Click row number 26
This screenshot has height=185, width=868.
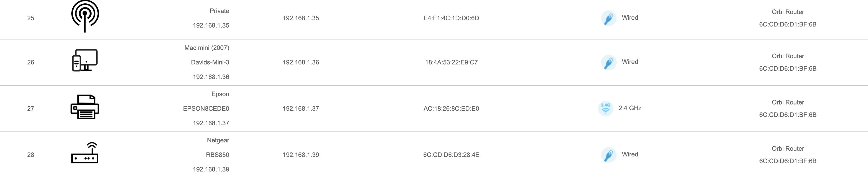coord(31,62)
